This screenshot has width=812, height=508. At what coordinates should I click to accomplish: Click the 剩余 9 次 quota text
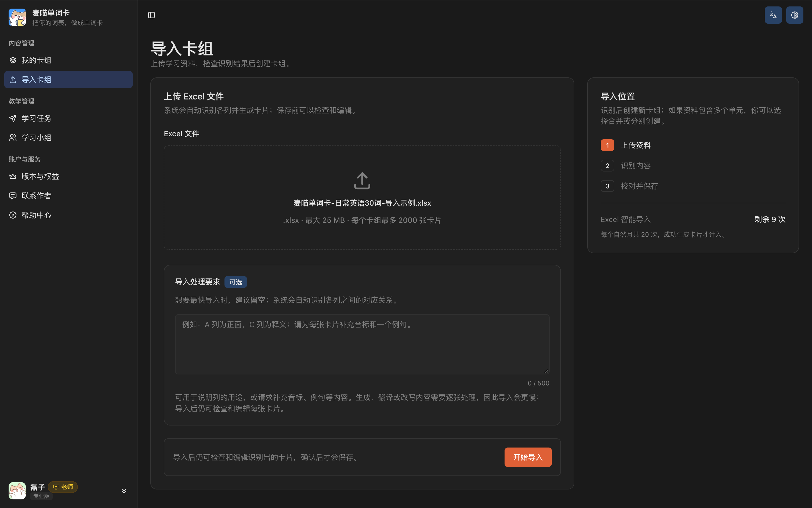click(x=770, y=219)
